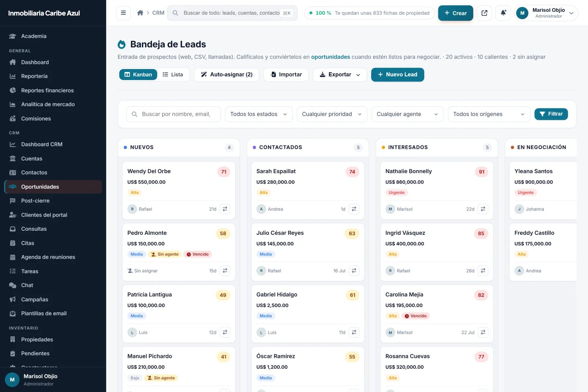Click the transfer icon on Ingrid Vásquez card
588x392 pixels.
[483, 271]
